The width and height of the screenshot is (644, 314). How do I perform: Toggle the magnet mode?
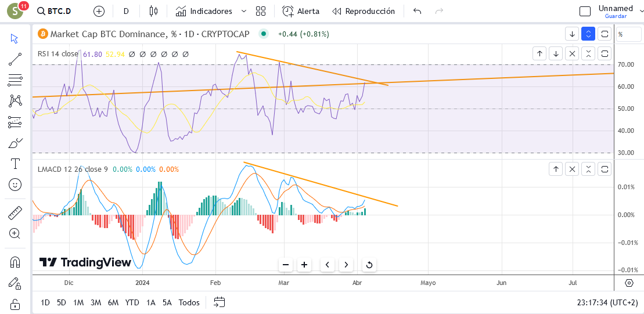15,262
